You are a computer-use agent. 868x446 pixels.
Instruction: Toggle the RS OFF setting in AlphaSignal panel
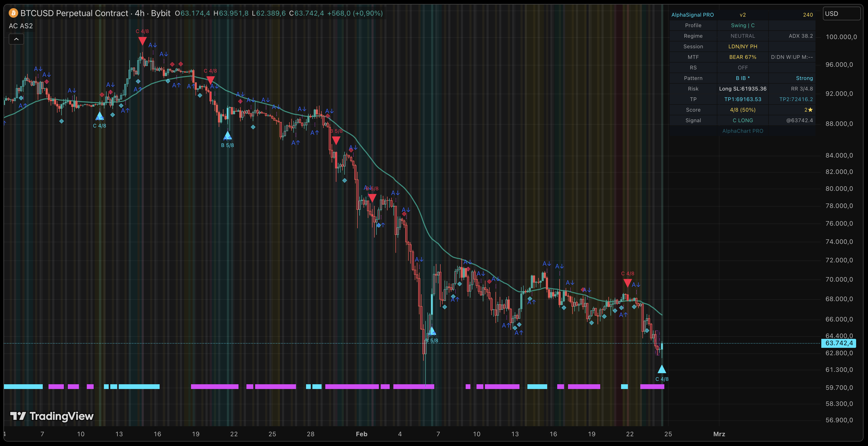point(742,67)
